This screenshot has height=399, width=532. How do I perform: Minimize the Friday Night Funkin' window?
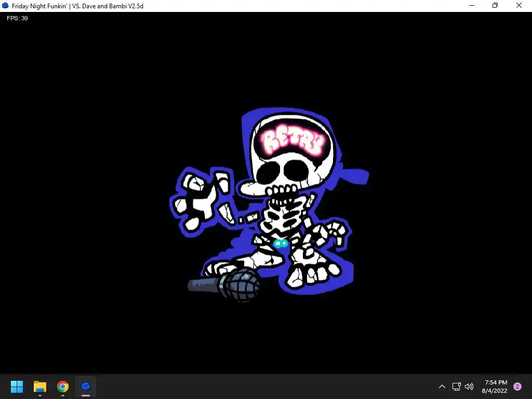pyautogui.click(x=472, y=6)
